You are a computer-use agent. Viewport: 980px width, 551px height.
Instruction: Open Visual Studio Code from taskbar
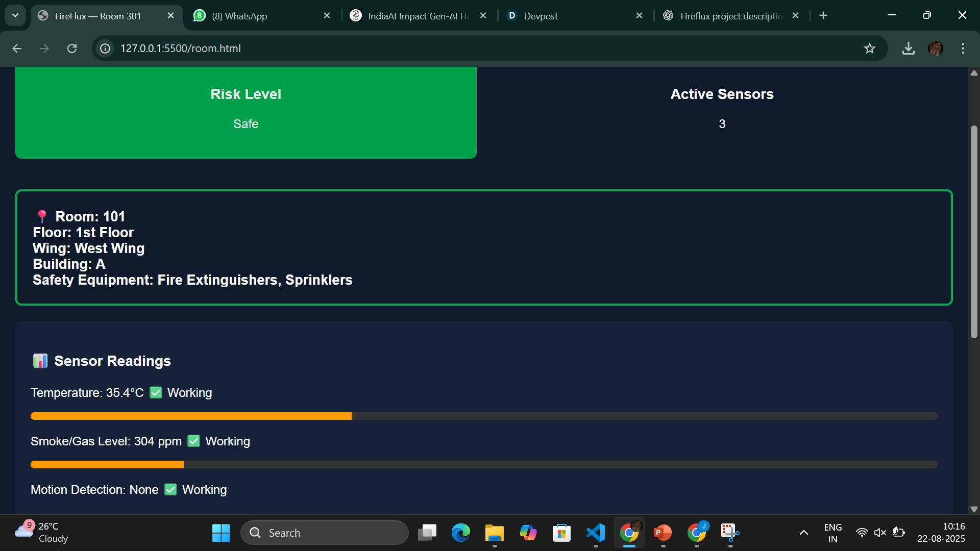click(596, 533)
